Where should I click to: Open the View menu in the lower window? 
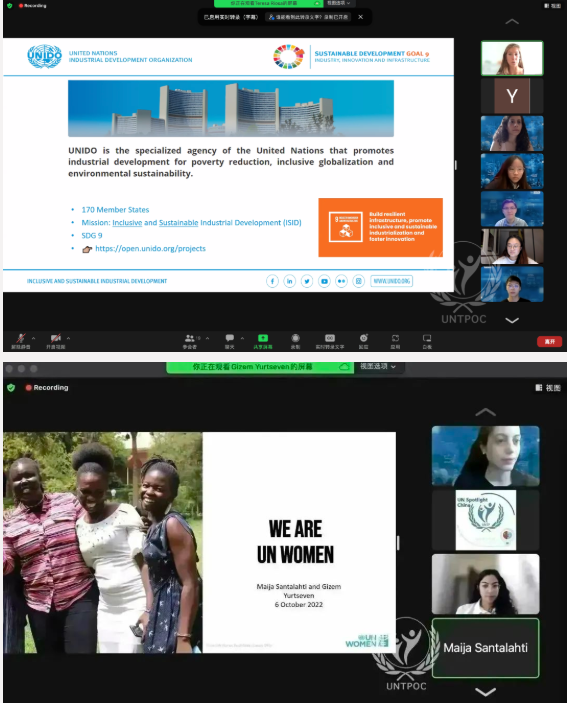coord(548,388)
